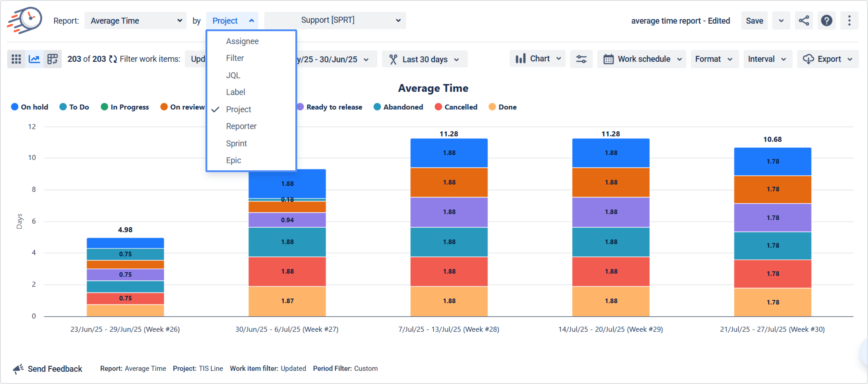Viewport: 868px width, 384px height.
Task: Open the share report icon
Action: tap(804, 21)
